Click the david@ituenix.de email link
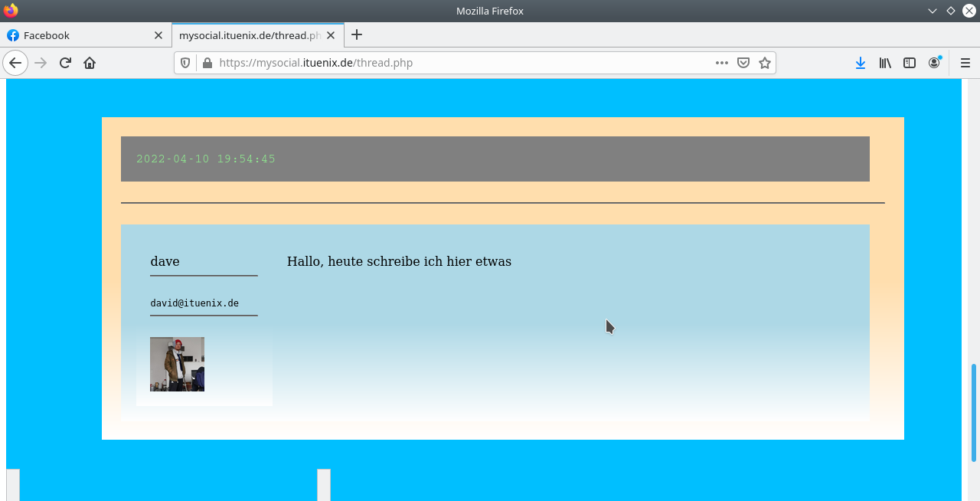980x501 pixels. tap(194, 303)
